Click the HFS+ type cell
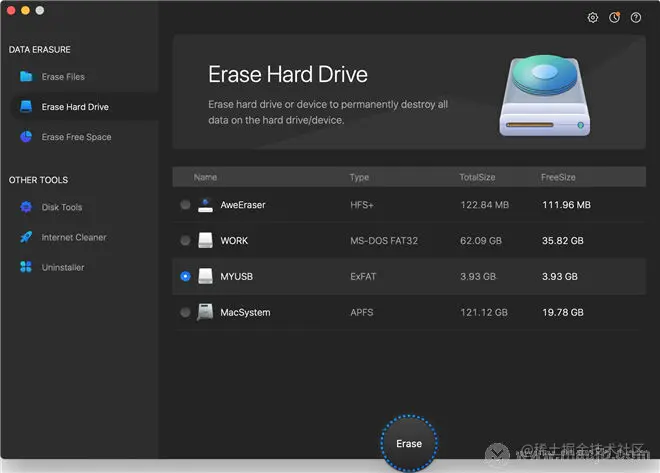The image size is (660, 473). 362,205
